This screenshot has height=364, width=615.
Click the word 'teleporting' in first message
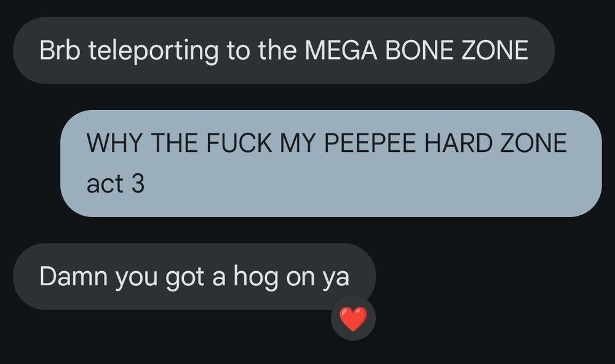point(153,51)
